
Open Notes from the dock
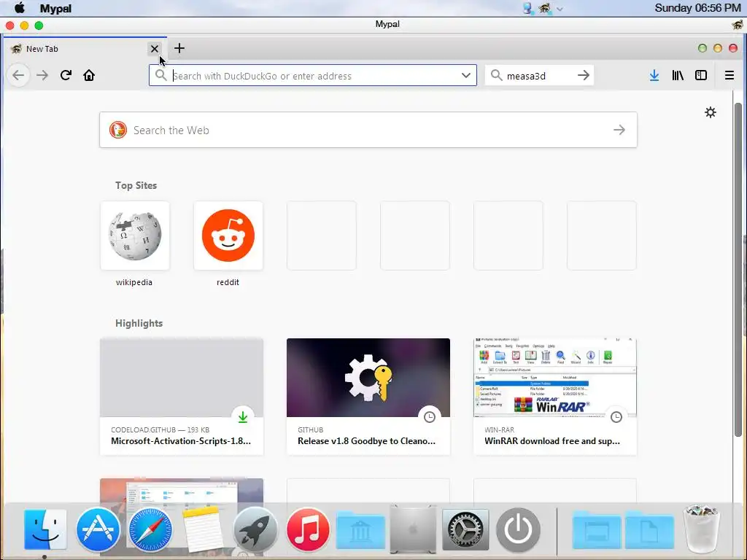pos(203,529)
